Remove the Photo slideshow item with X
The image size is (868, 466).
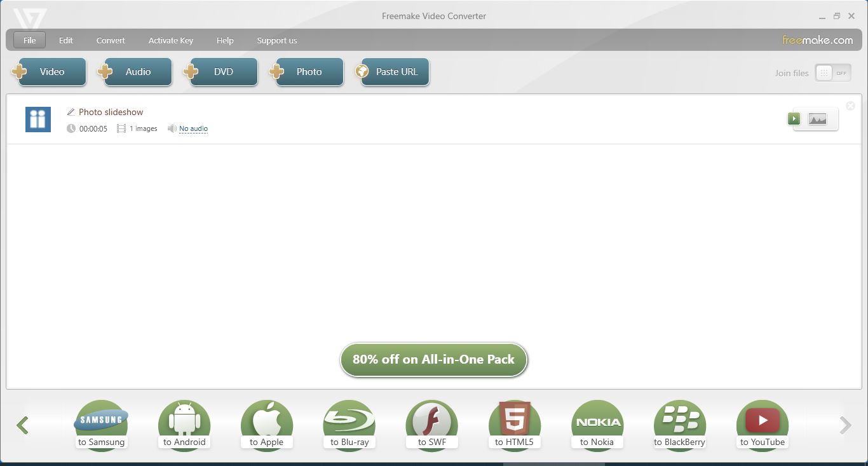850,106
